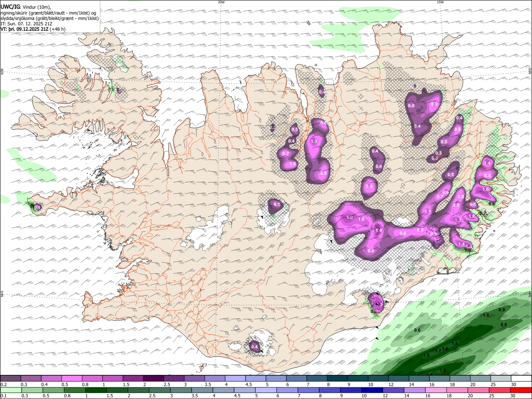The width and height of the screenshot is (532, 399).
Task: Click the '25' label on the lower scale
Action: coord(492,396)
